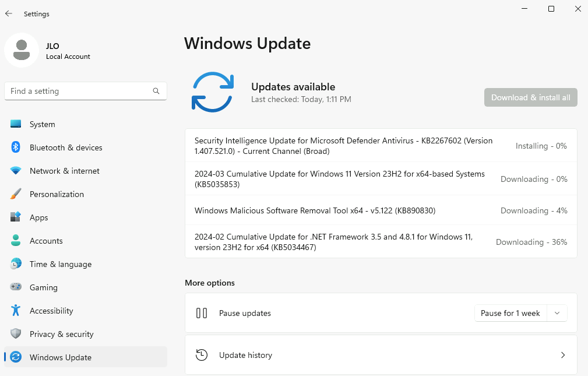Click the Bluetooth icon in sidebar

pos(16,147)
